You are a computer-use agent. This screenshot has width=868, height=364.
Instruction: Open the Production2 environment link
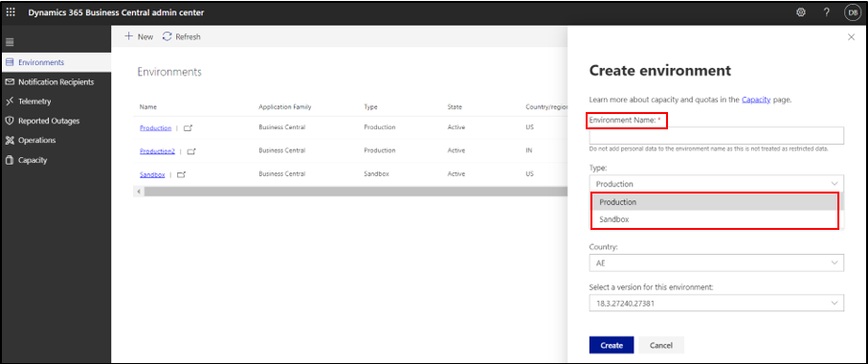(x=157, y=150)
